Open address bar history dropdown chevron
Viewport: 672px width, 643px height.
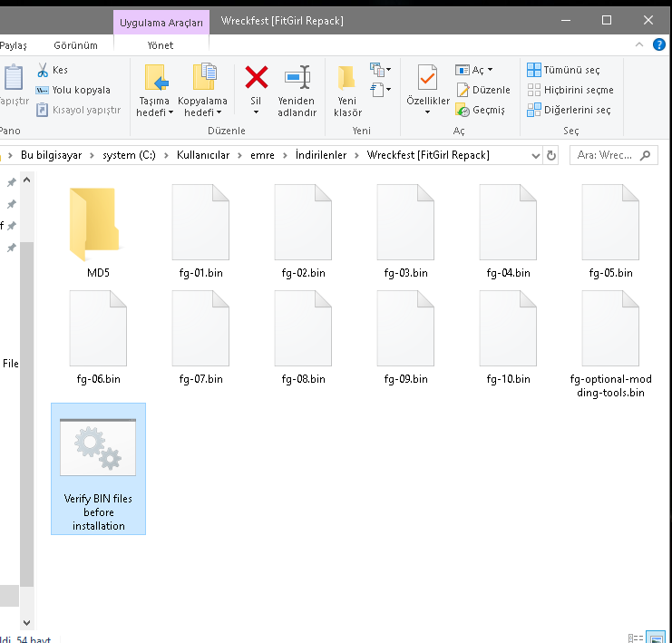535,156
